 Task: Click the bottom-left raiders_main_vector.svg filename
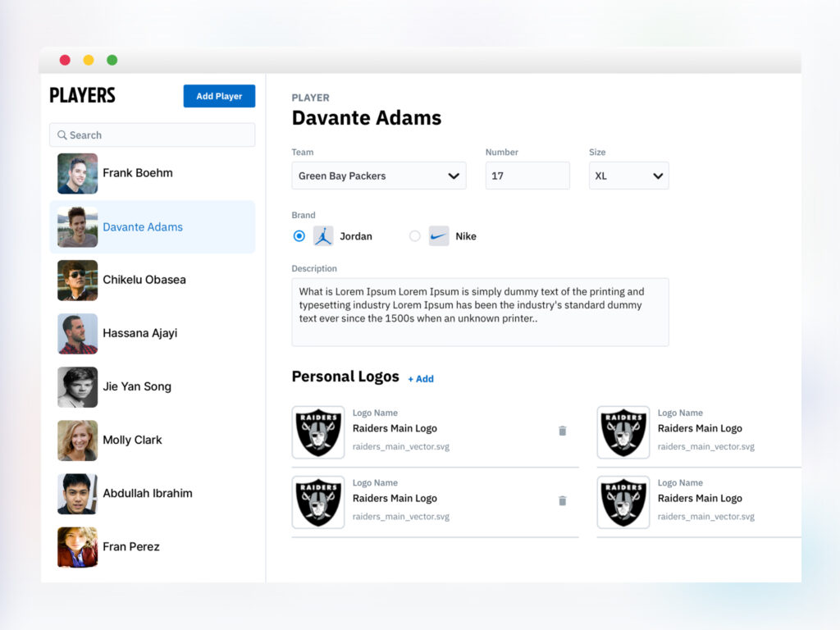pos(400,517)
